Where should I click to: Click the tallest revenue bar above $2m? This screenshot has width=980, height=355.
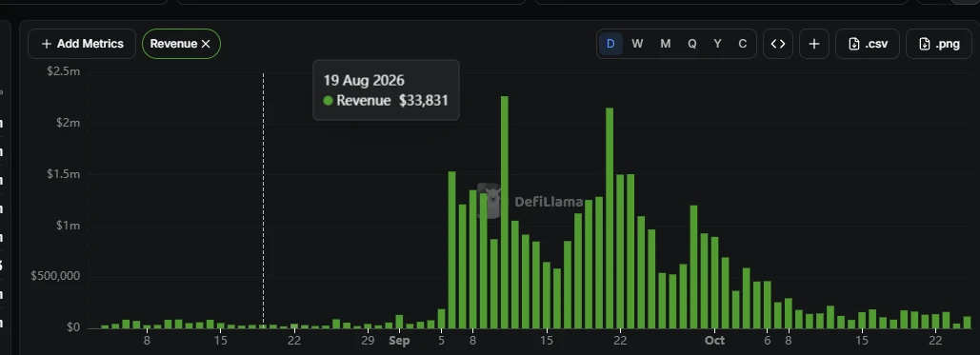tap(505, 212)
